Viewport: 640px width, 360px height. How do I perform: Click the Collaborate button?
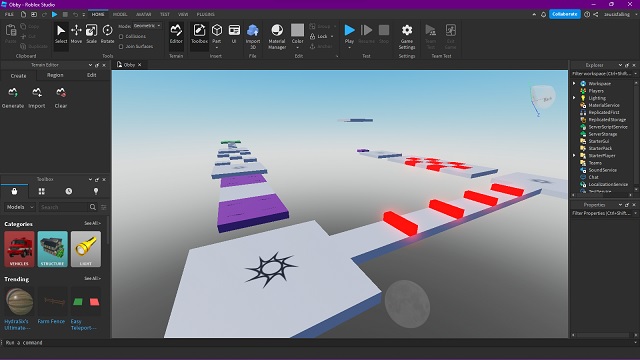[x=565, y=14]
